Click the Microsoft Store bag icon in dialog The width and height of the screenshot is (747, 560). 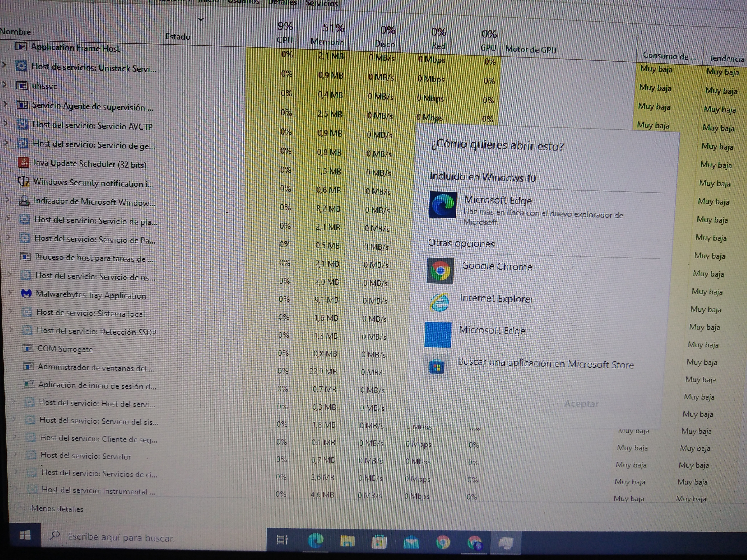click(437, 367)
